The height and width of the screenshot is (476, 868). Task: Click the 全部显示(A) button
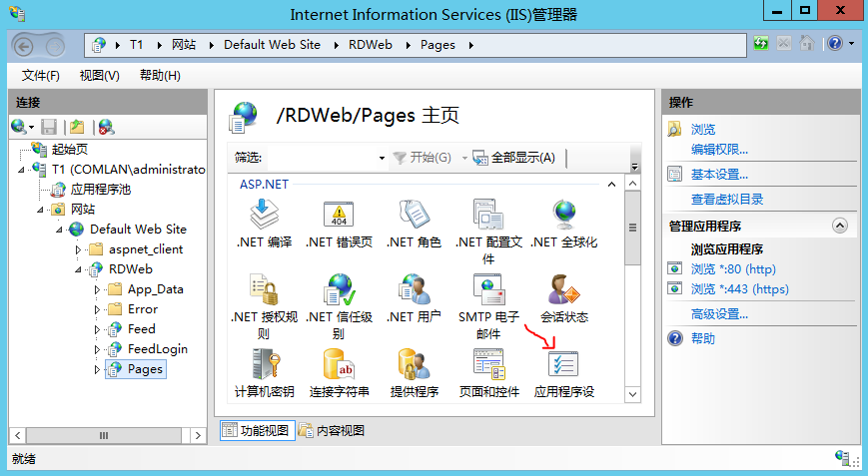tap(514, 158)
